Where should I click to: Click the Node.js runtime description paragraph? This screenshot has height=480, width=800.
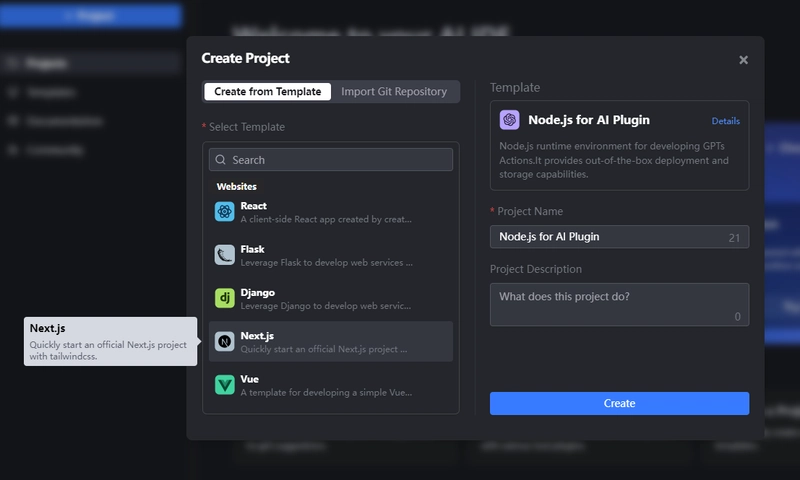click(614, 160)
